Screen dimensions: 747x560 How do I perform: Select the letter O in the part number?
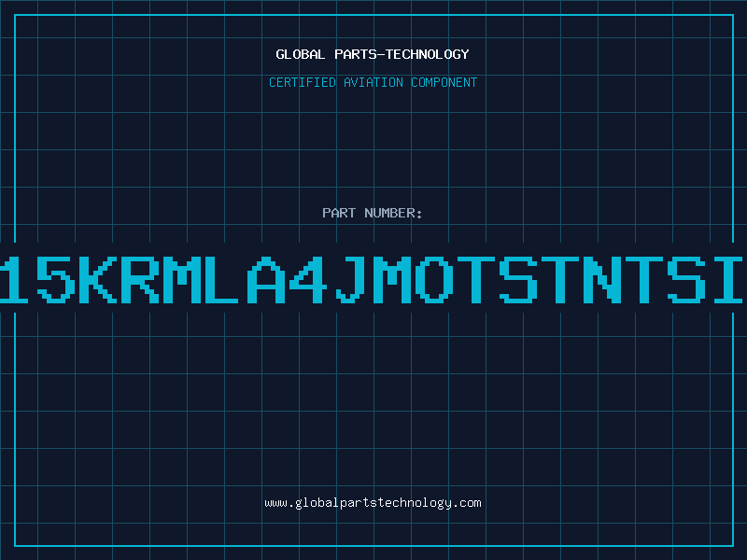point(433,279)
